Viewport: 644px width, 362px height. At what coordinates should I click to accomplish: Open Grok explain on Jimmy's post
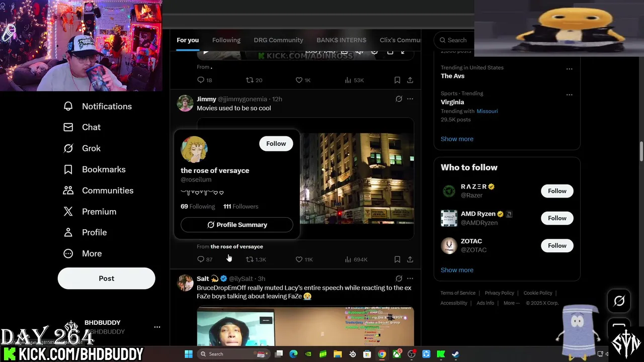tap(399, 99)
